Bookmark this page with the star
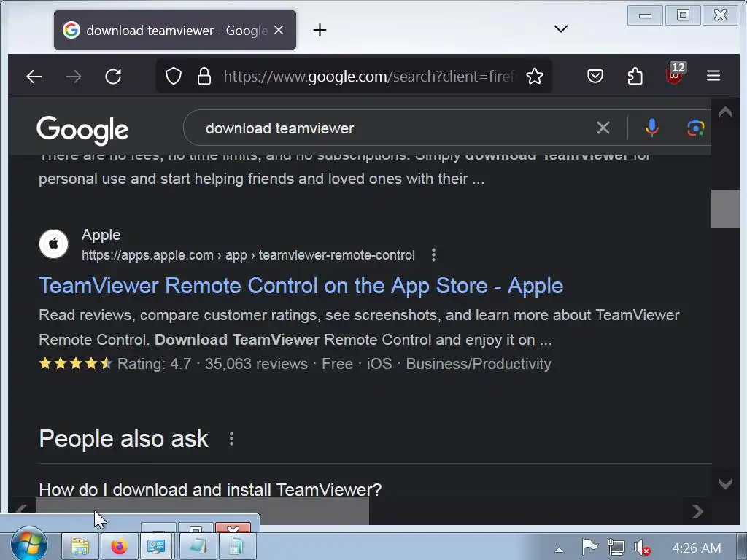747x560 pixels. tap(535, 76)
